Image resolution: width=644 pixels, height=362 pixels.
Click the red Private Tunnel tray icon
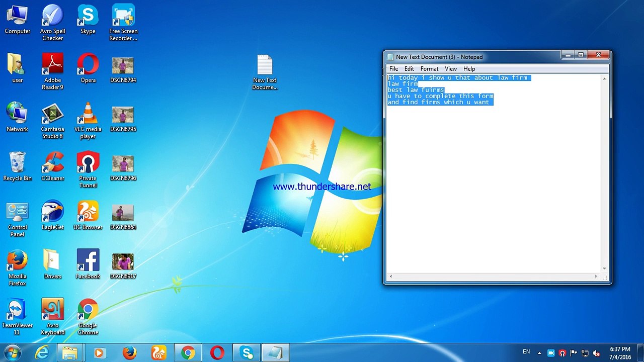(562, 353)
